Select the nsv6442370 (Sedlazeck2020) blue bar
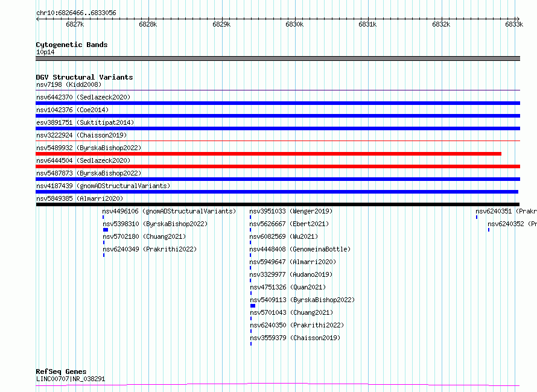 278,103
